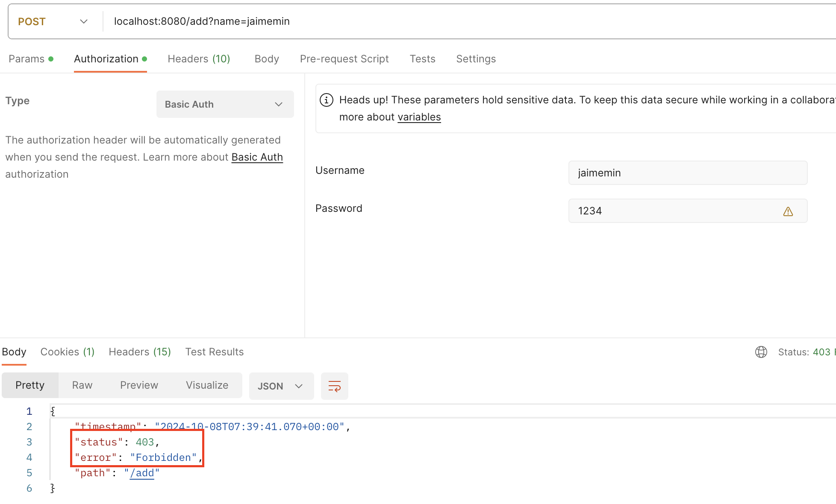Open the Settings tab
This screenshot has width=836, height=504.
coord(476,59)
